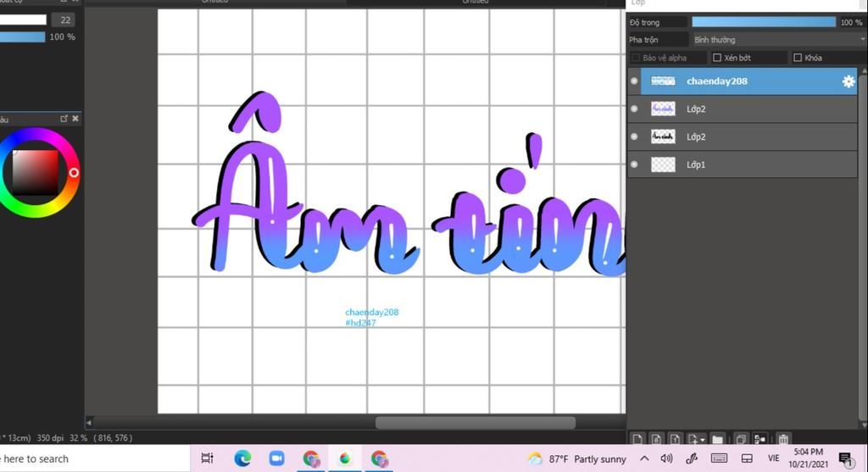Open settings gear of chaenday208 layer
868x472 pixels.
[848, 81]
